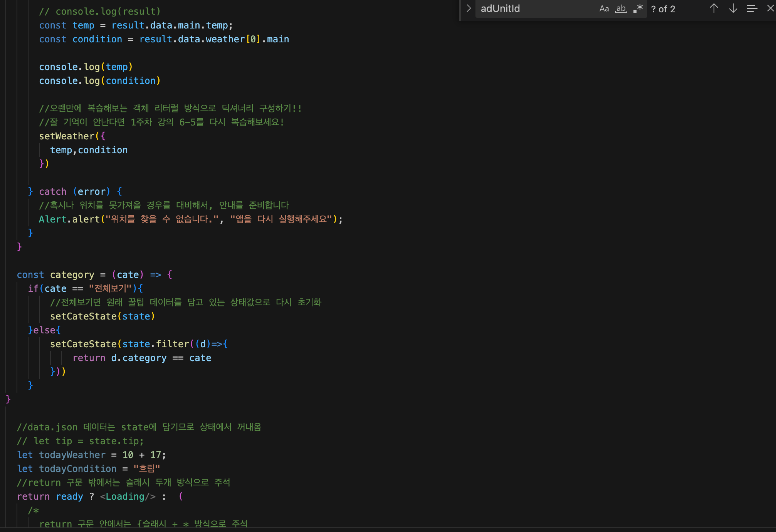
Task: Click the "setCateState(state)" line
Action: [x=102, y=316]
